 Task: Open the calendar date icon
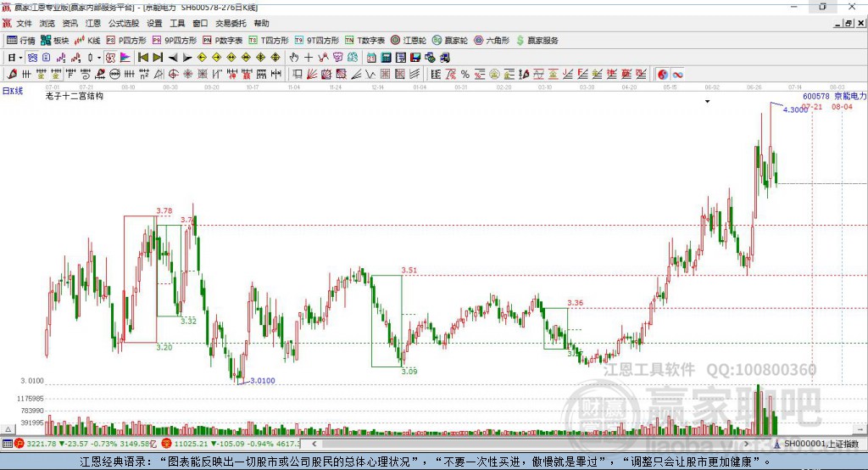click(x=371, y=58)
